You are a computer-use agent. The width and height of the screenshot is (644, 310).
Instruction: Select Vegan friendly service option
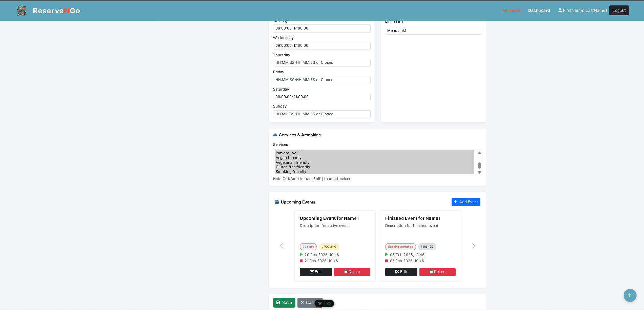pyautogui.click(x=289, y=158)
